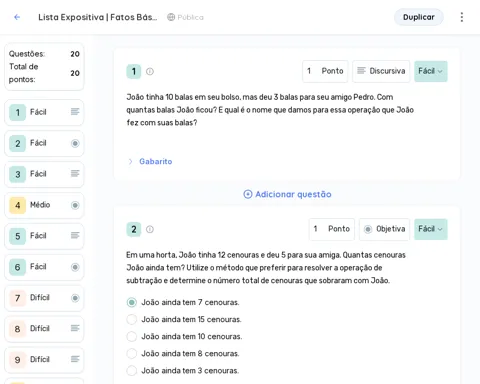This screenshot has width=480, height=384.
Task: Edit the points field of question 1
Action: pos(325,71)
